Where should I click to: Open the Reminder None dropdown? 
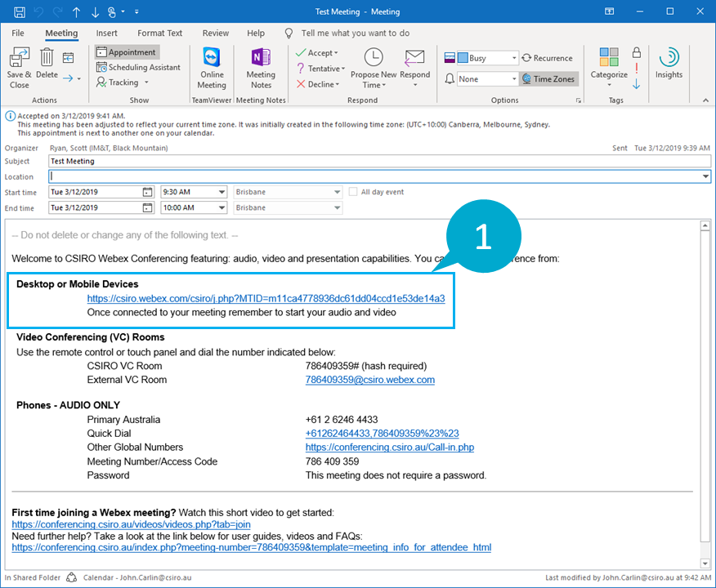pyautogui.click(x=514, y=79)
